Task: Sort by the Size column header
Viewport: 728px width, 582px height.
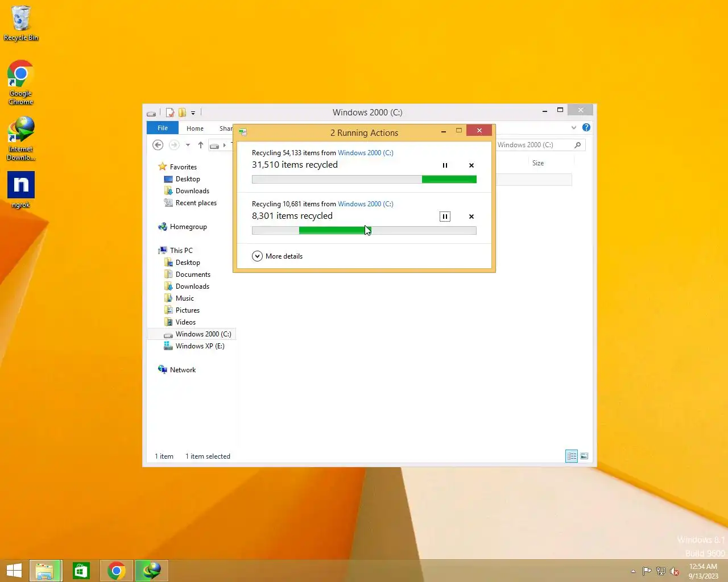Action: click(x=538, y=163)
